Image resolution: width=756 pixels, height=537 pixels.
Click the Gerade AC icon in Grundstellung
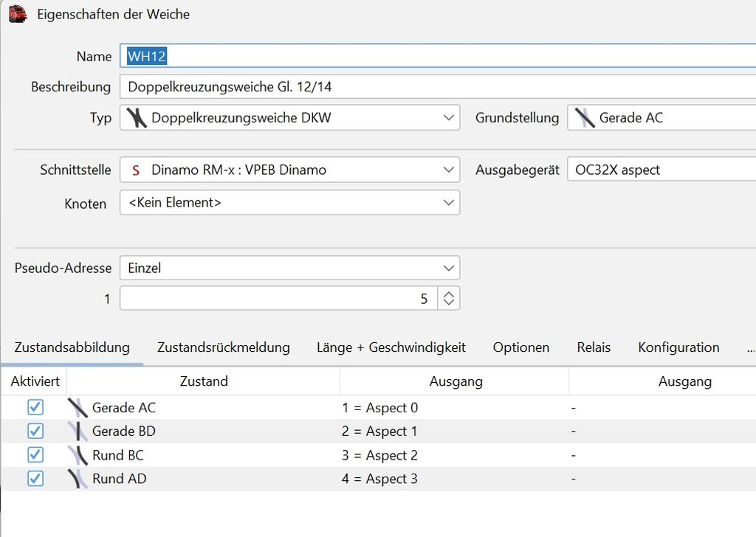(585, 118)
